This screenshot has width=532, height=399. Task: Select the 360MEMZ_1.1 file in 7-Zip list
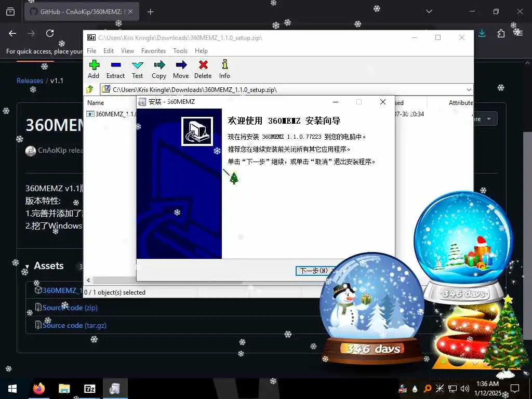click(112, 114)
